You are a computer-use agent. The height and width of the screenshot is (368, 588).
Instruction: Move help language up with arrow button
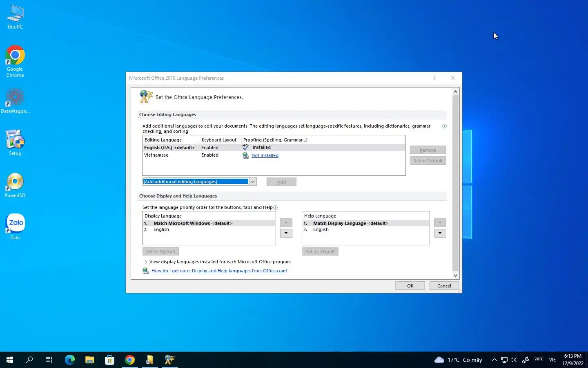coord(440,222)
